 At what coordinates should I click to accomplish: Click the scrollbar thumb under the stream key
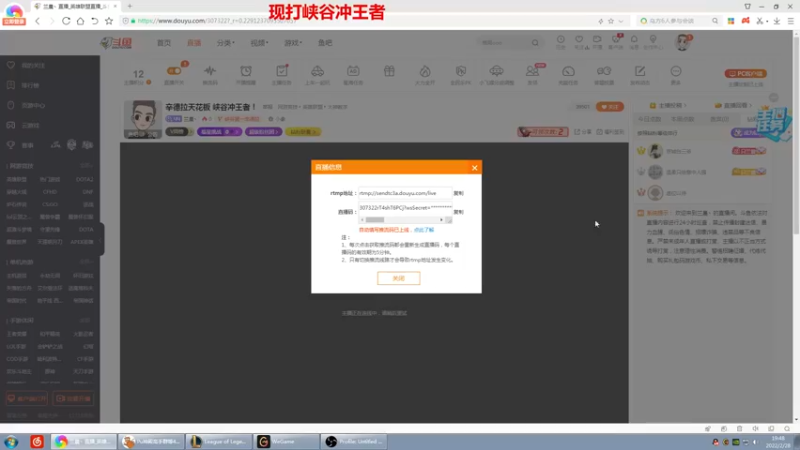[375, 220]
